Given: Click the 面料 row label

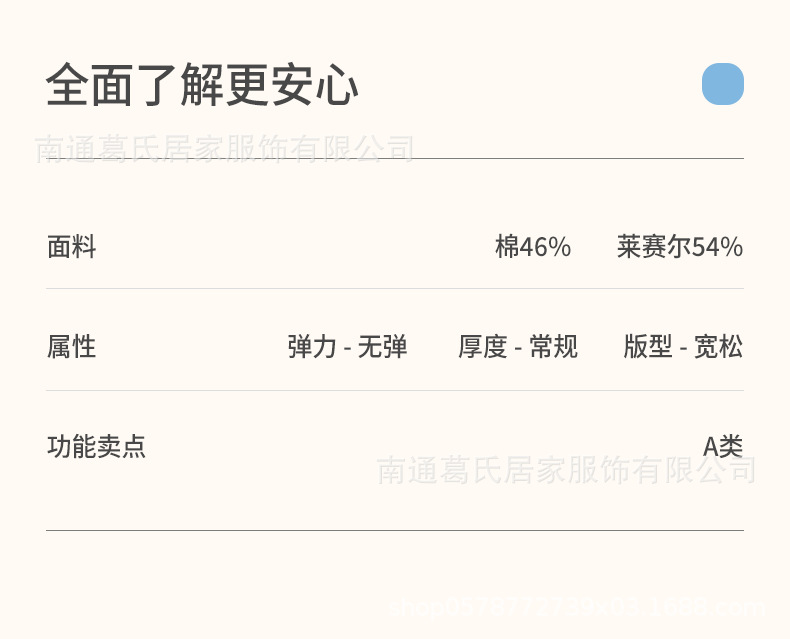Looking at the screenshot, I should point(72,247).
